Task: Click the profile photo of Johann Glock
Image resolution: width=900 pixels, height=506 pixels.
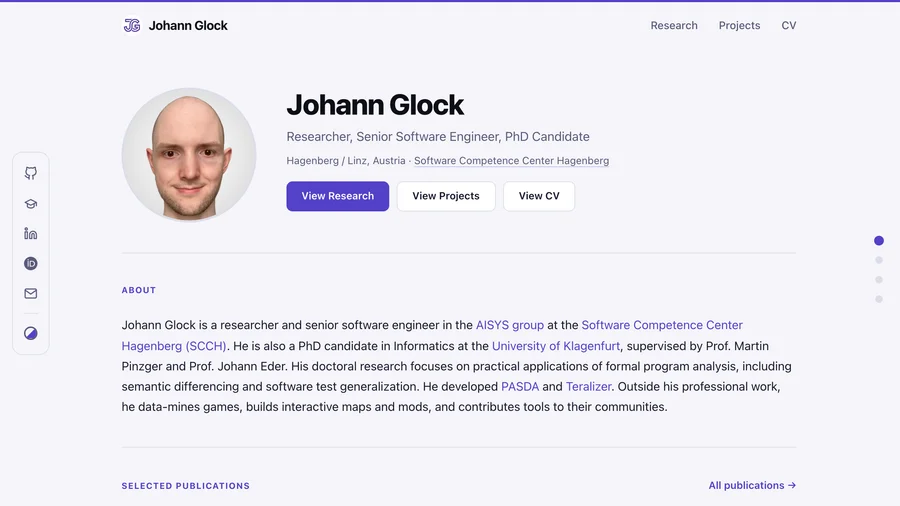Action: tap(189, 154)
